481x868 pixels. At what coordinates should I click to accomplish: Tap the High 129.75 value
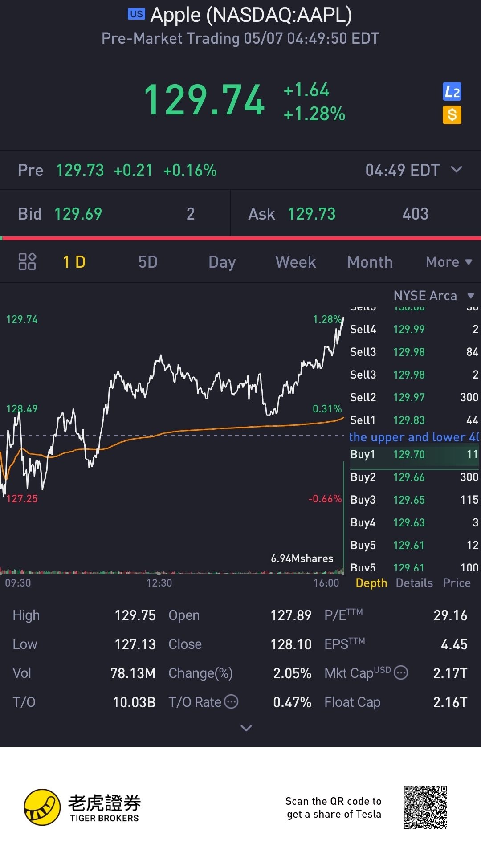tap(135, 615)
